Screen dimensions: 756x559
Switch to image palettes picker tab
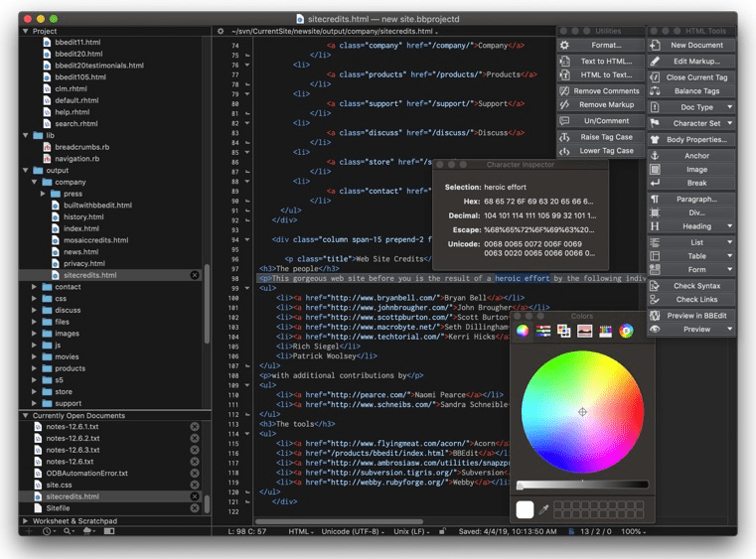coord(584,331)
